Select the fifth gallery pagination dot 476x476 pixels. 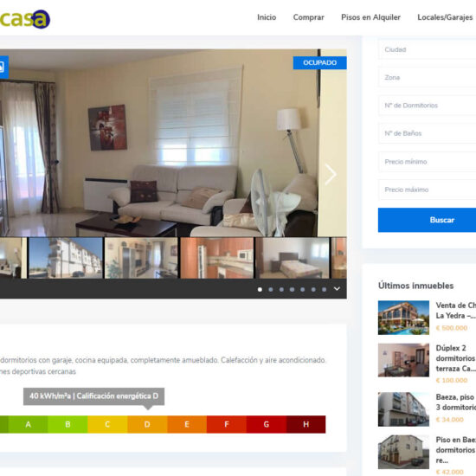point(303,289)
